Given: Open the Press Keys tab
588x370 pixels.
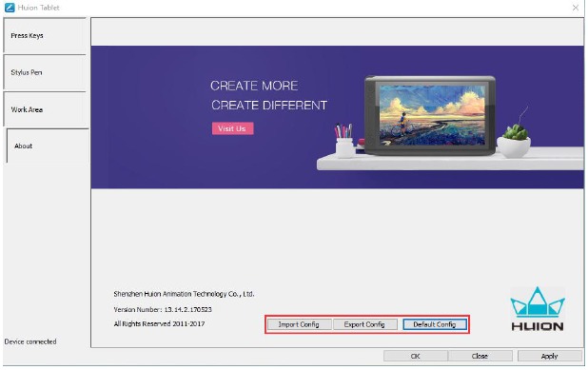Looking at the screenshot, I should coord(45,35).
